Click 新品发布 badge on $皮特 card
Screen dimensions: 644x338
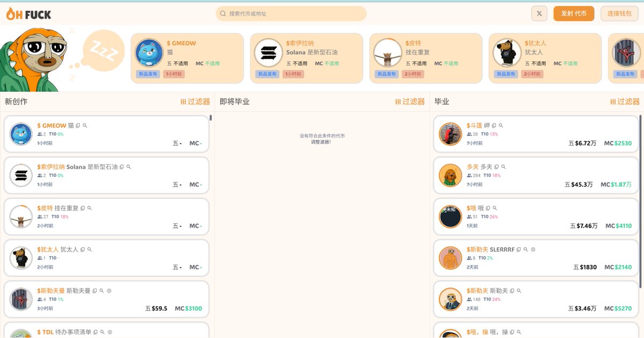[386, 74]
